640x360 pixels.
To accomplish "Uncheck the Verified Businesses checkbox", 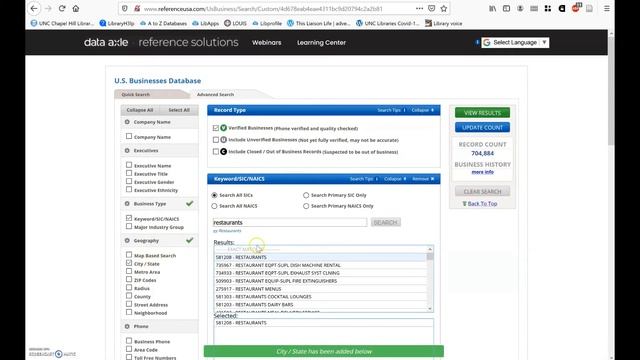I will pos(216,128).
